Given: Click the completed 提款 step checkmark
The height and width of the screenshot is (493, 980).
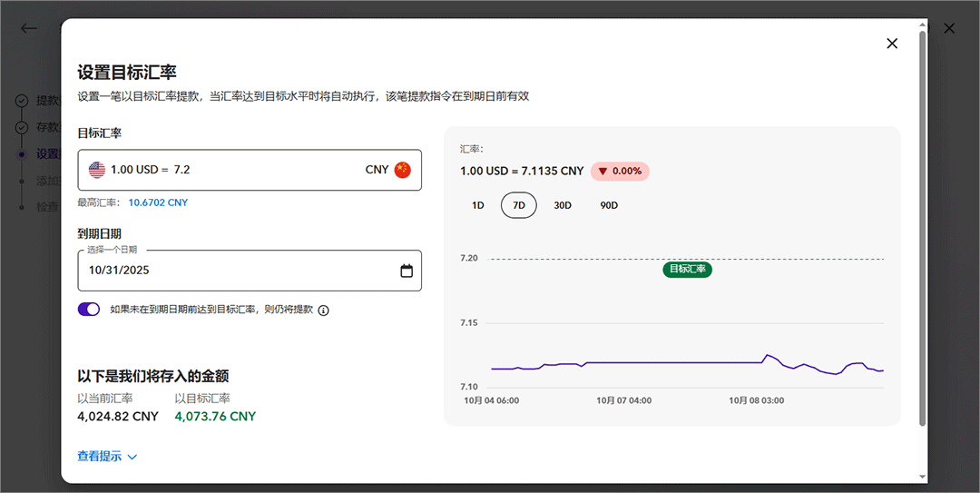Looking at the screenshot, I should (22, 101).
